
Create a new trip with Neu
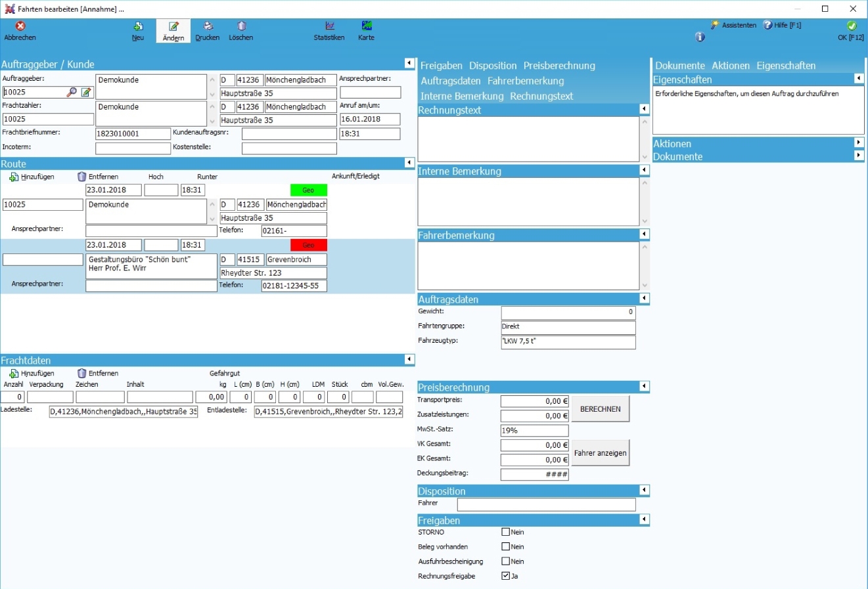pos(138,31)
